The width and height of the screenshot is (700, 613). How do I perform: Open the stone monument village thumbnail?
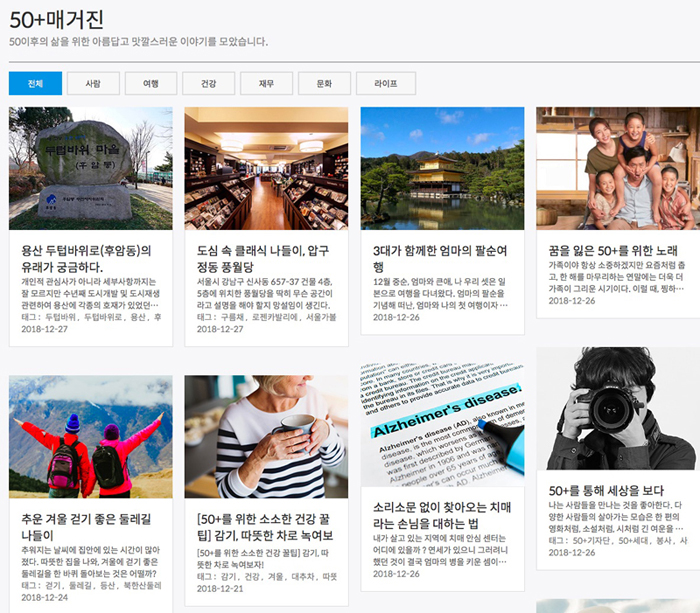pyautogui.click(x=90, y=168)
